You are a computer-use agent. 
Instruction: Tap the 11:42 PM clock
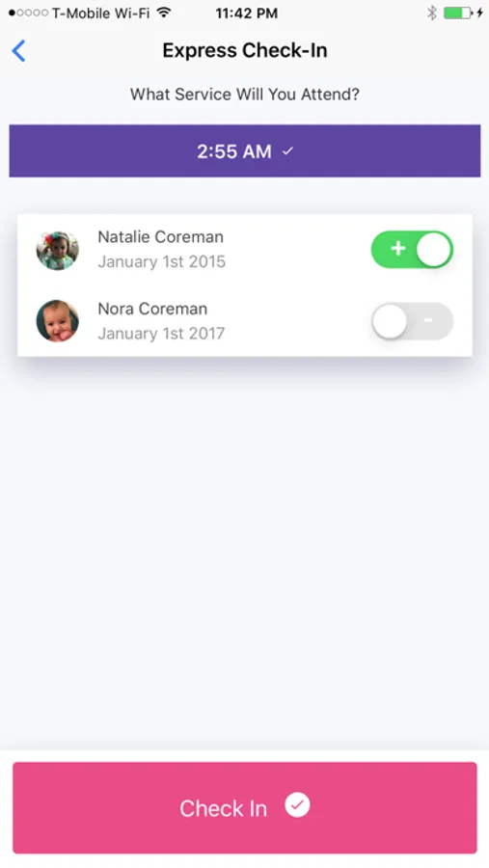click(247, 14)
